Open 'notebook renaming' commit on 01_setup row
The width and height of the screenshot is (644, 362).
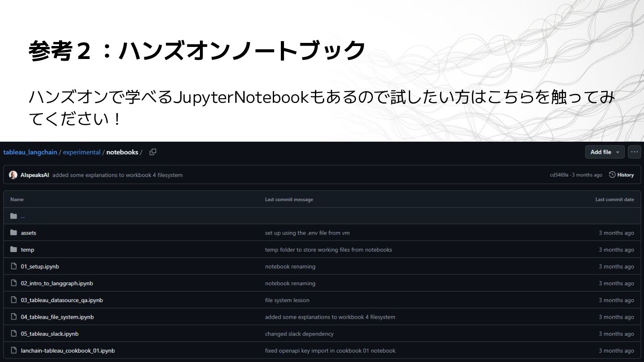click(290, 266)
